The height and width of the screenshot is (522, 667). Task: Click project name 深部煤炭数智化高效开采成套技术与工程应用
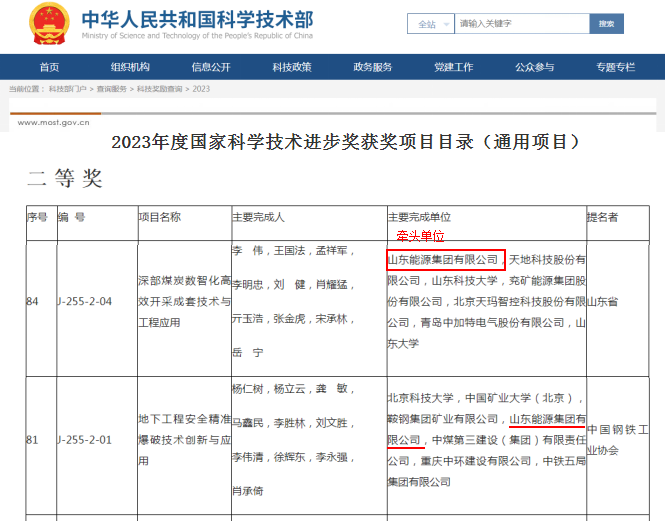[x=184, y=302]
